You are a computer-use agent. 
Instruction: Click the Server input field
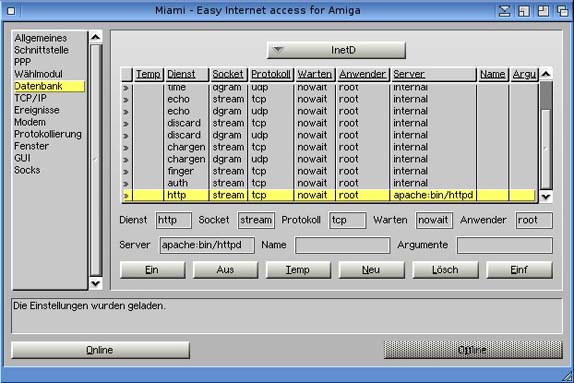click(x=207, y=245)
